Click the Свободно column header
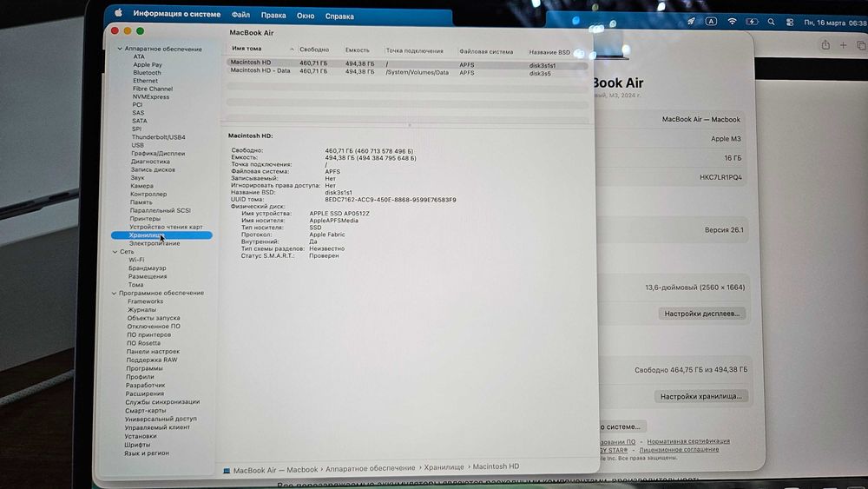The image size is (868, 489). (314, 50)
